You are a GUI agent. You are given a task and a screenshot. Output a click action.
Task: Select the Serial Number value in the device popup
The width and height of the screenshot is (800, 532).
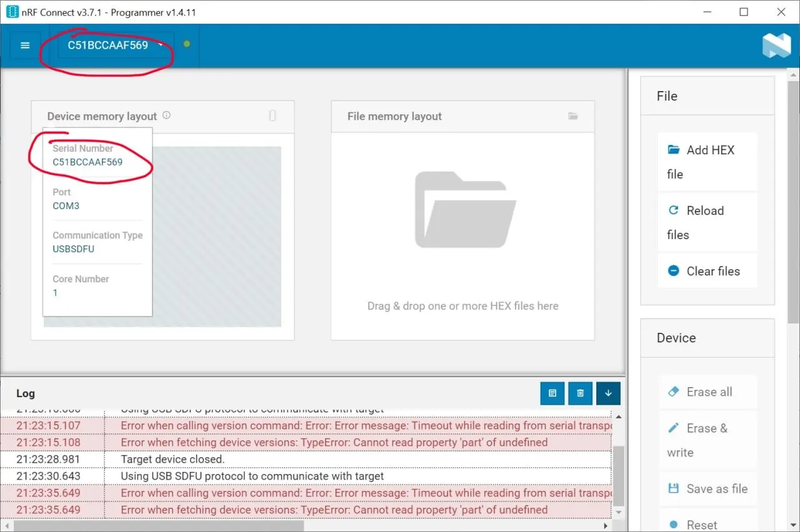pos(87,162)
